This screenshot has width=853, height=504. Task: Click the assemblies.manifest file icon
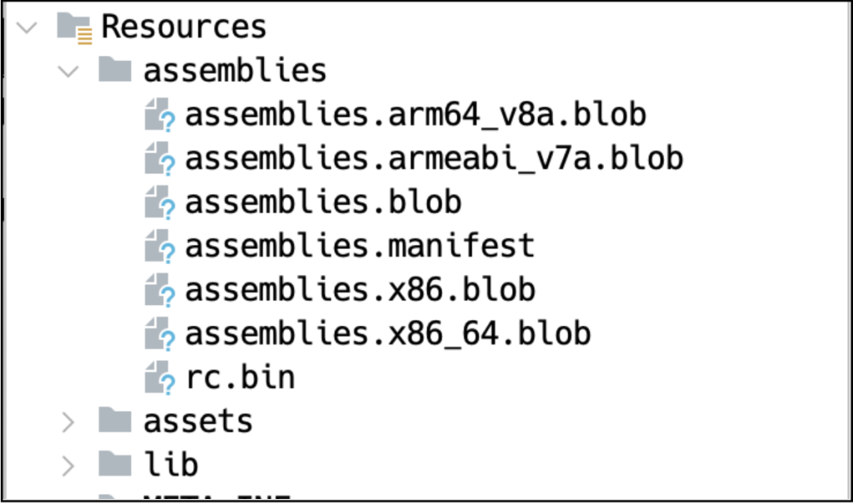(x=158, y=247)
